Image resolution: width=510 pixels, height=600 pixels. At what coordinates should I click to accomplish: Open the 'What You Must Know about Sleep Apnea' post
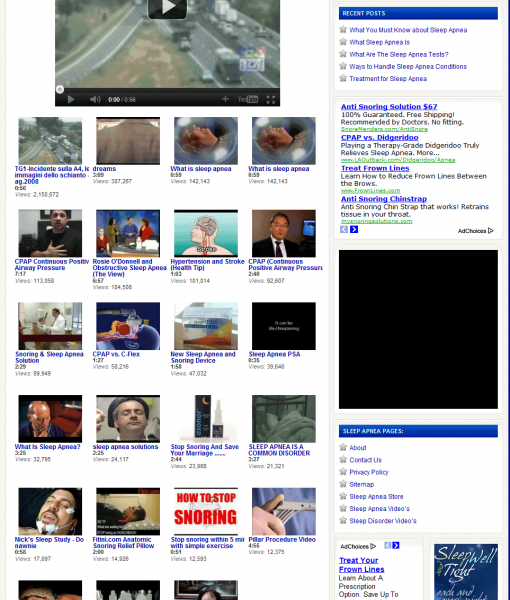pos(408,30)
